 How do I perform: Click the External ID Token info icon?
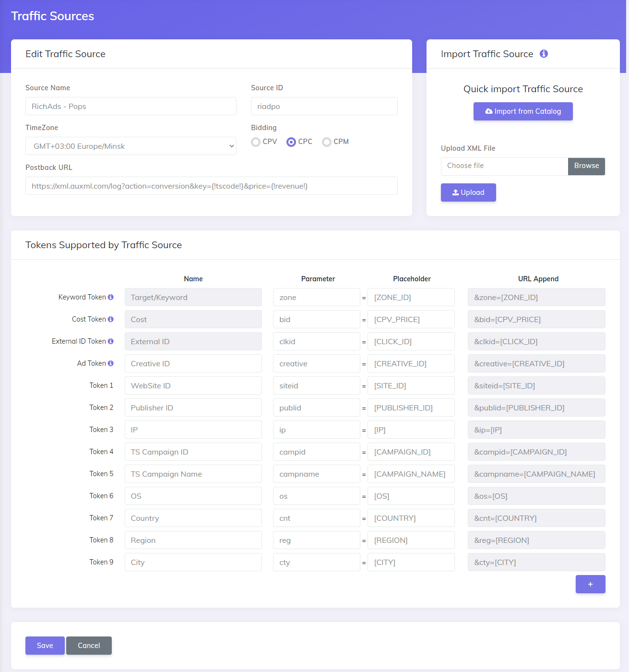tap(111, 341)
